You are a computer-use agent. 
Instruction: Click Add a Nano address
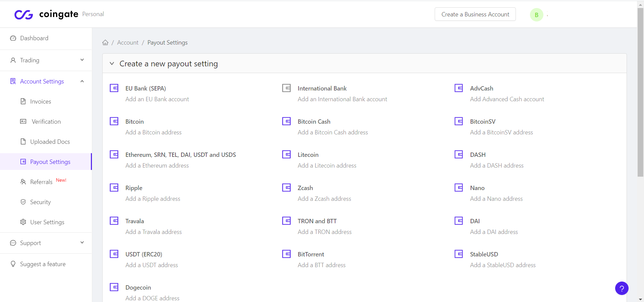496,199
